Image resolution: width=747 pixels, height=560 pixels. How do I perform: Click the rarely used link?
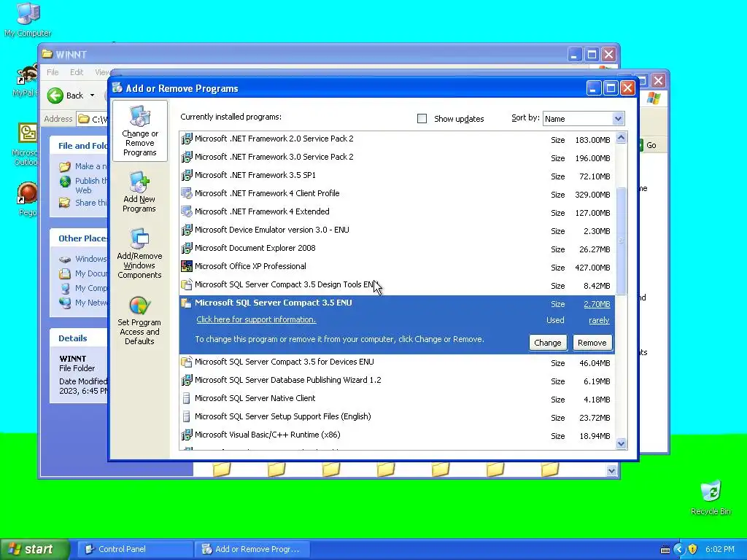tap(599, 321)
